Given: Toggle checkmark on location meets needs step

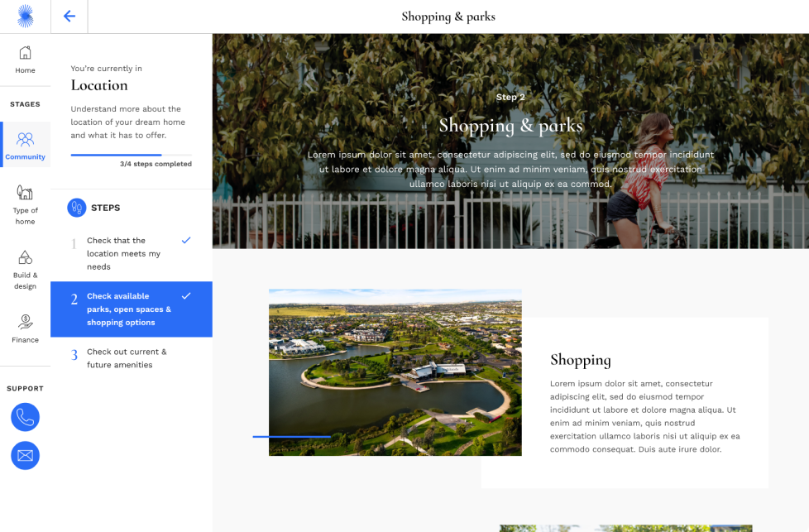Looking at the screenshot, I should coord(186,240).
